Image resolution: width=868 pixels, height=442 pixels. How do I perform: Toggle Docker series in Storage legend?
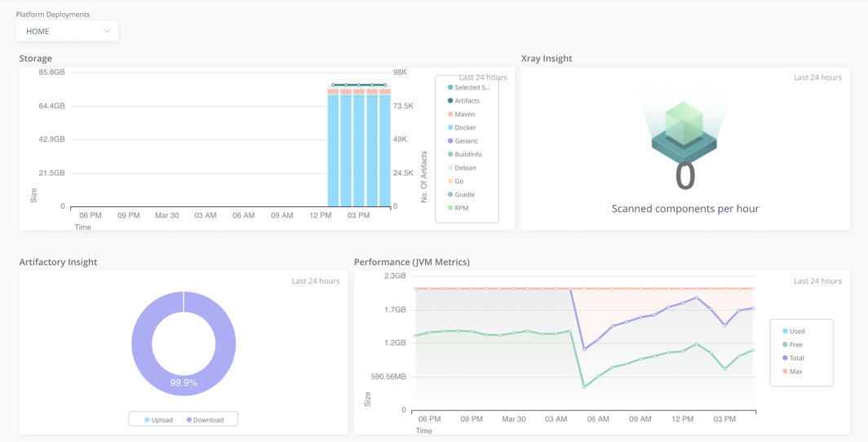point(465,128)
